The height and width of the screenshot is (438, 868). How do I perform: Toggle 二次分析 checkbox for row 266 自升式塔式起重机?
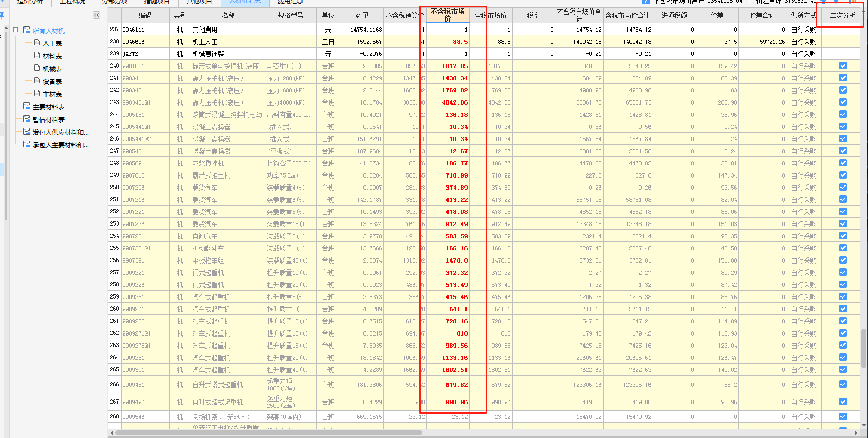click(x=843, y=384)
